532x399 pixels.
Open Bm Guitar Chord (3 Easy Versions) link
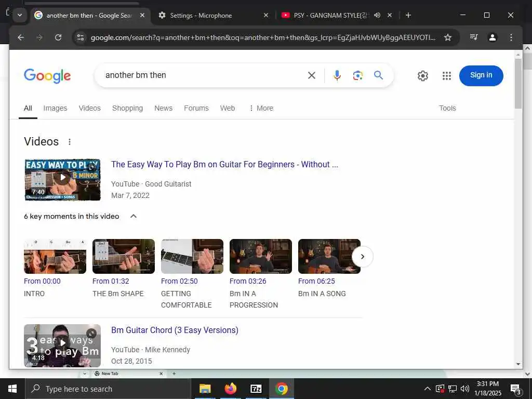click(x=175, y=330)
